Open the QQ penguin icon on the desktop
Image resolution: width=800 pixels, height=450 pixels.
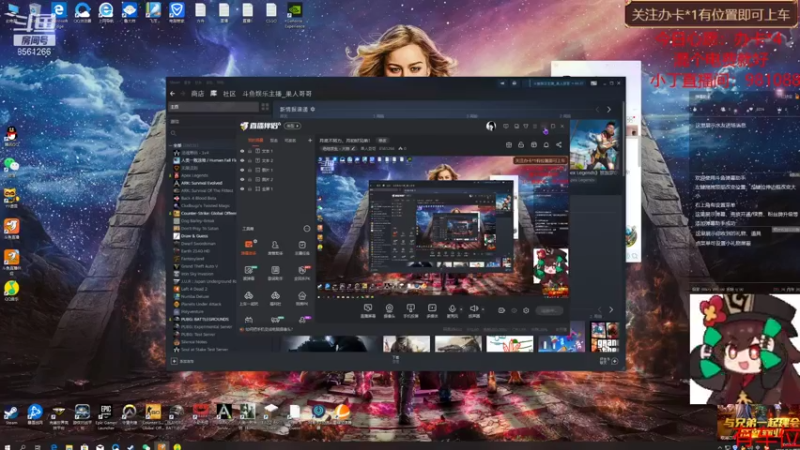(x=11, y=136)
